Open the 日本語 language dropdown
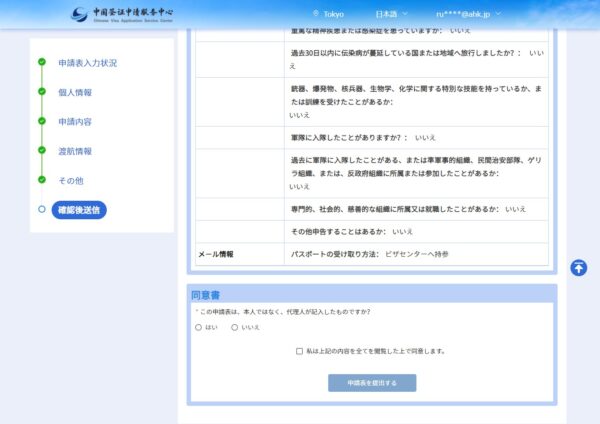The width and height of the screenshot is (600, 424). 390,14
